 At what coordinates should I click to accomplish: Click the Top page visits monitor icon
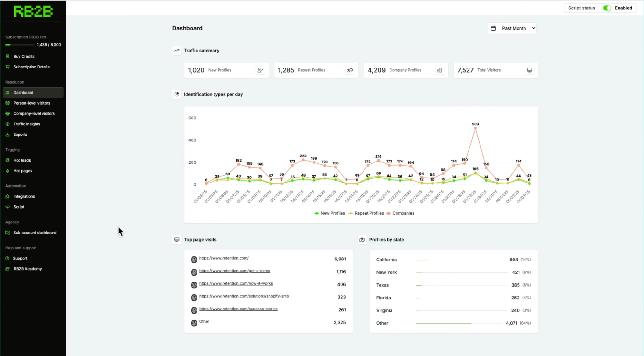point(177,240)
